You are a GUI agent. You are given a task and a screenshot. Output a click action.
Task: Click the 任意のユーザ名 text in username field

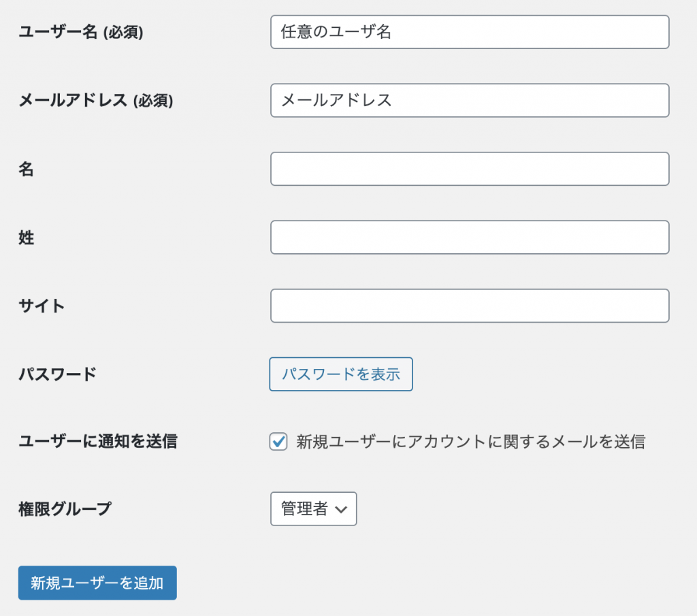coord(336,32)
